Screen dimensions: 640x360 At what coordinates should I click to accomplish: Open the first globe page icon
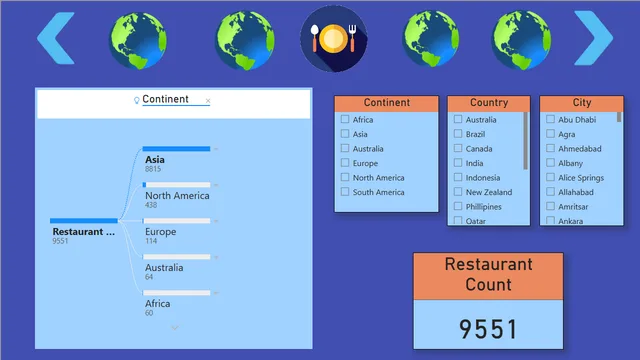[138, 40]
